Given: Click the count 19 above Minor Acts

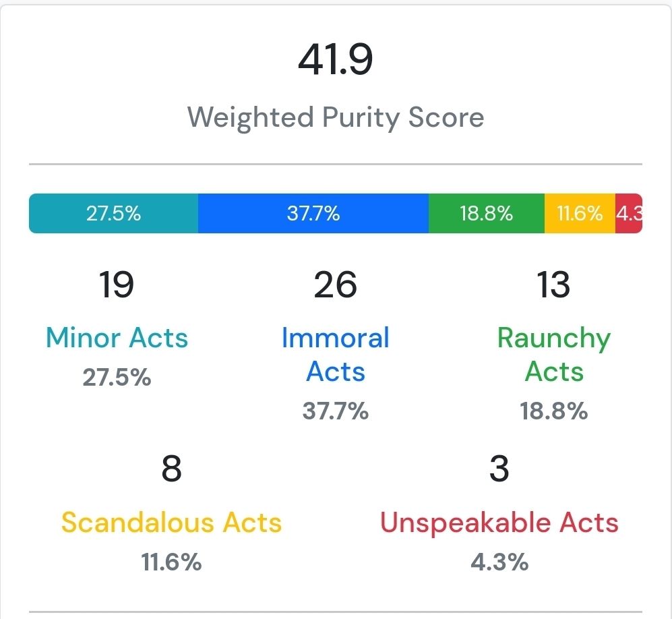Looking at the screenshot, I should [x=117, y=285].
